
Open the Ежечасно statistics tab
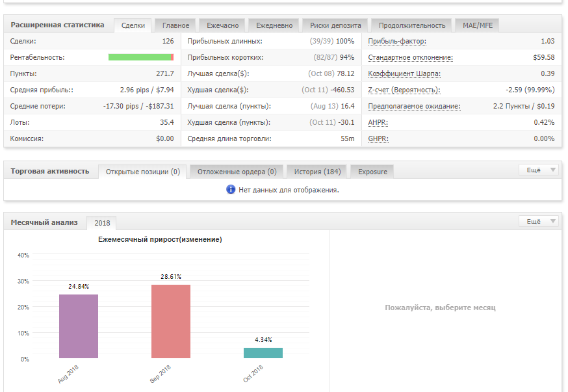click(222, 25)
